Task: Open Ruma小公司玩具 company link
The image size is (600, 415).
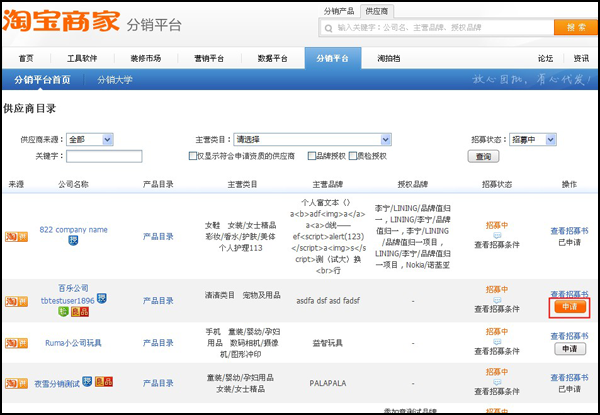Action: pyautogui.click(x=73, y=343)
